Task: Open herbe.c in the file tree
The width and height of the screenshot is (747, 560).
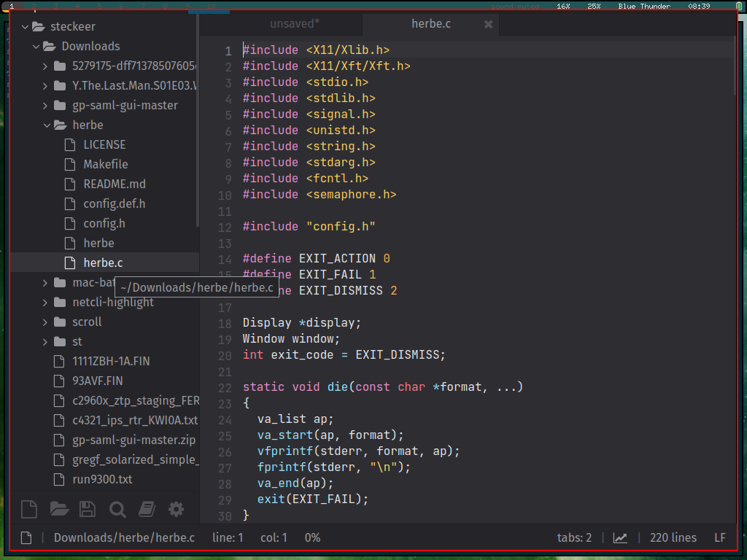Action: (103, 262)
